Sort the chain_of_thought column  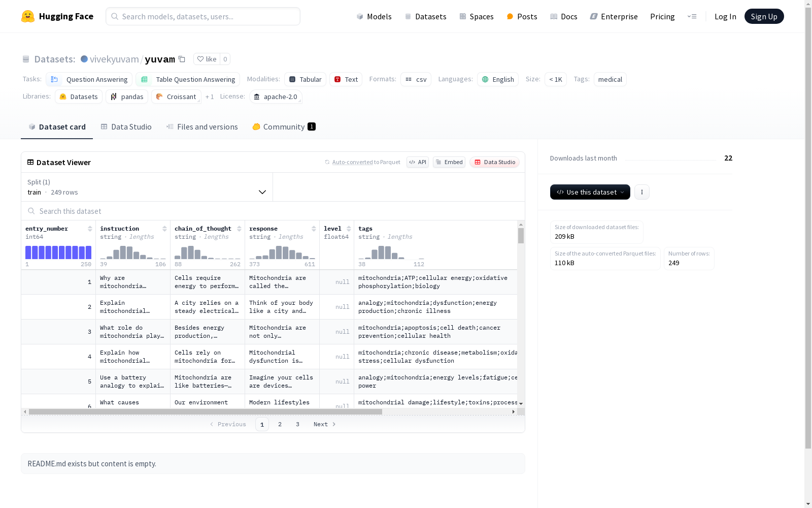pos(239,229)
